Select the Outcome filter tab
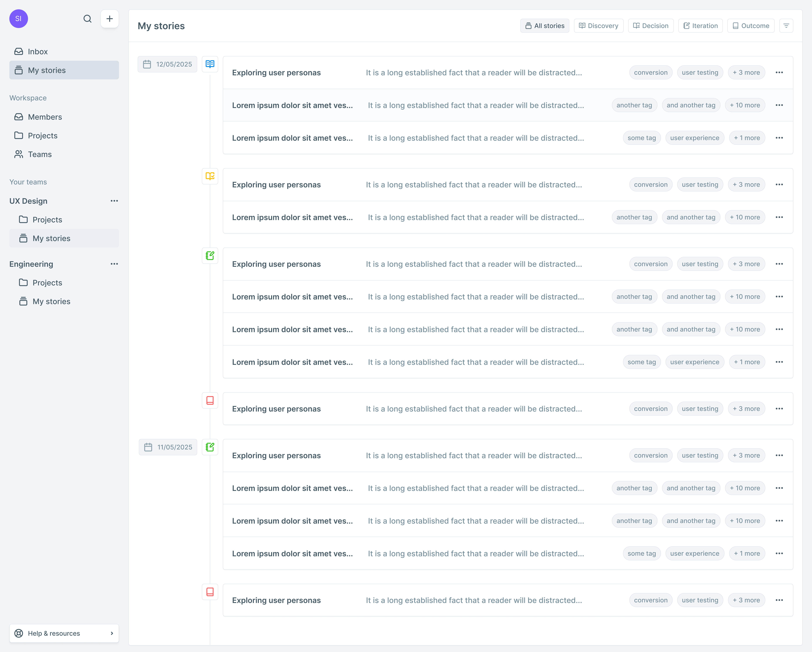This screenshot has height=652, width=812. click(751, 26)
